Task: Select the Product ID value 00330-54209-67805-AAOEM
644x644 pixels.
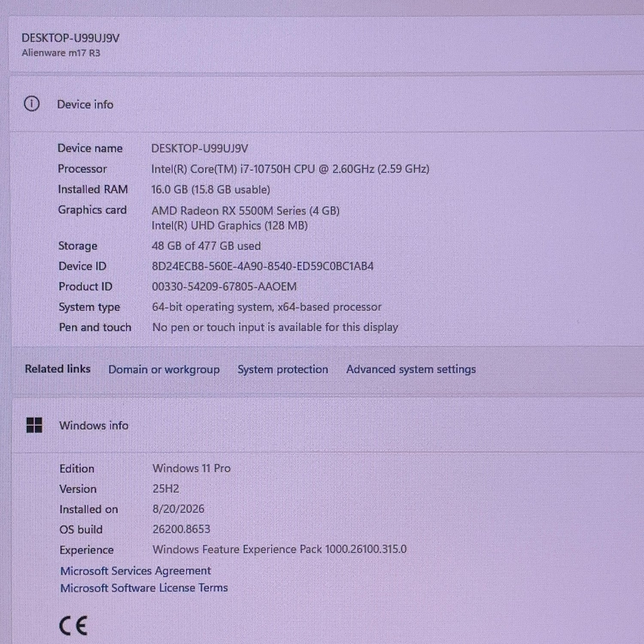Action: (x=224, y=287)
